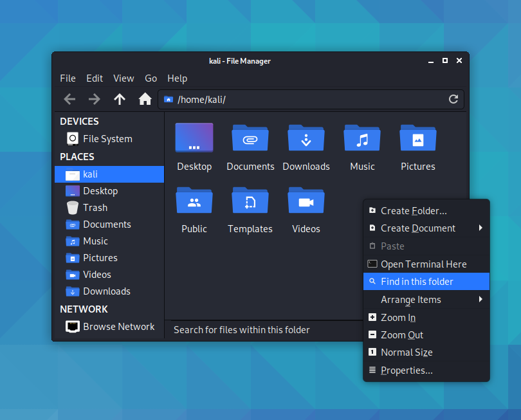Open the View menu
The width and height of the screenshot is (521, 420).
pyautogui.click(x=123, y=78)
